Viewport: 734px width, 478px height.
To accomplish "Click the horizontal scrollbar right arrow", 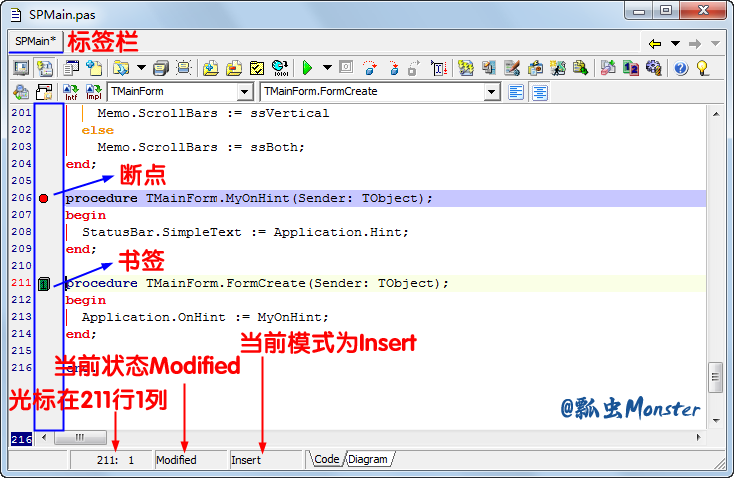I will [x=698, y=437].
